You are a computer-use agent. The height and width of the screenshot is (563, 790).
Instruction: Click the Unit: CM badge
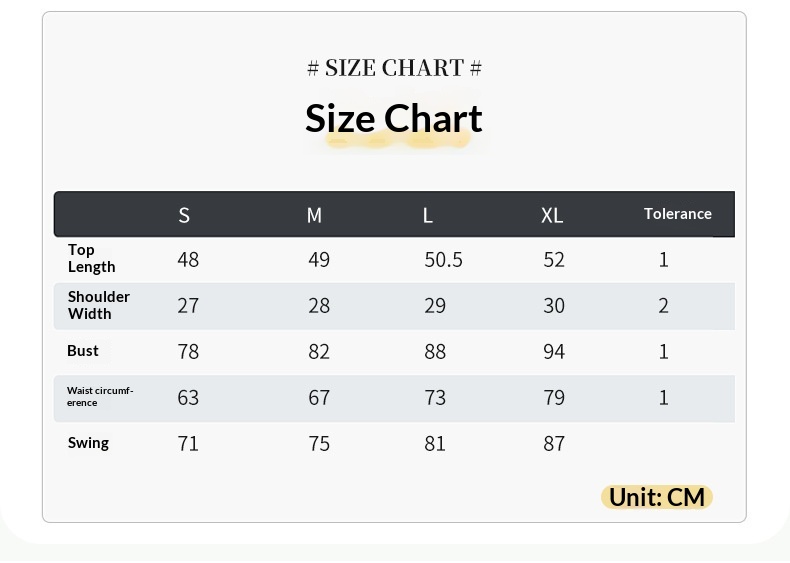(656, 497)
